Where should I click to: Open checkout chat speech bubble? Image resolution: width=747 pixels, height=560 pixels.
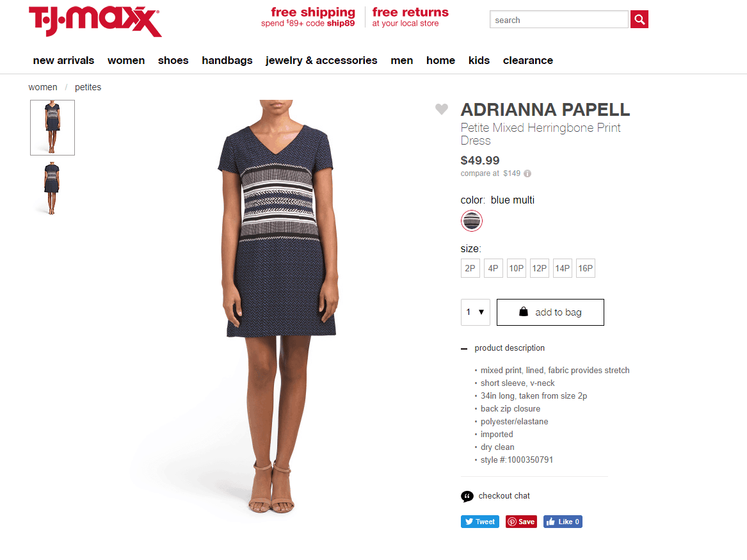point(467,496)
